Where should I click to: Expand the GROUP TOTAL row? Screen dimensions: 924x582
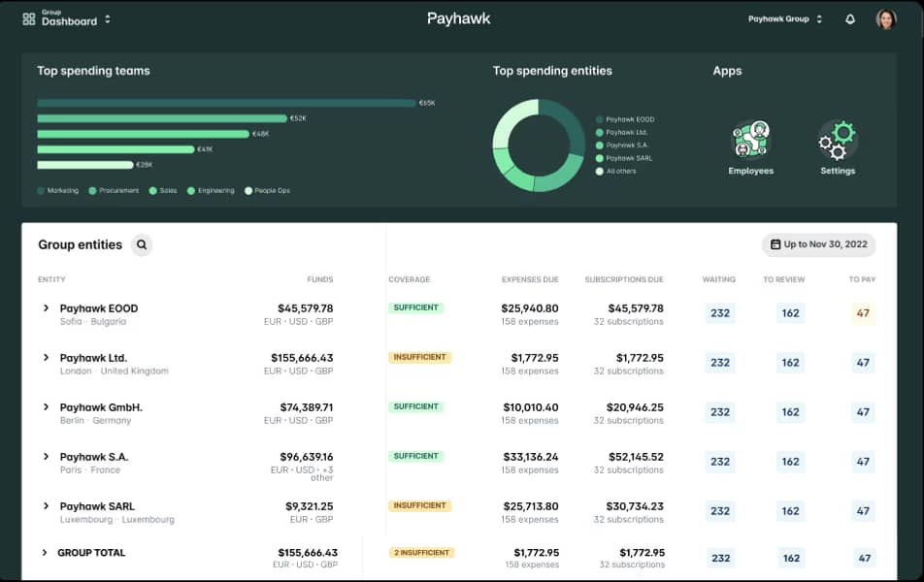[45, 553]
